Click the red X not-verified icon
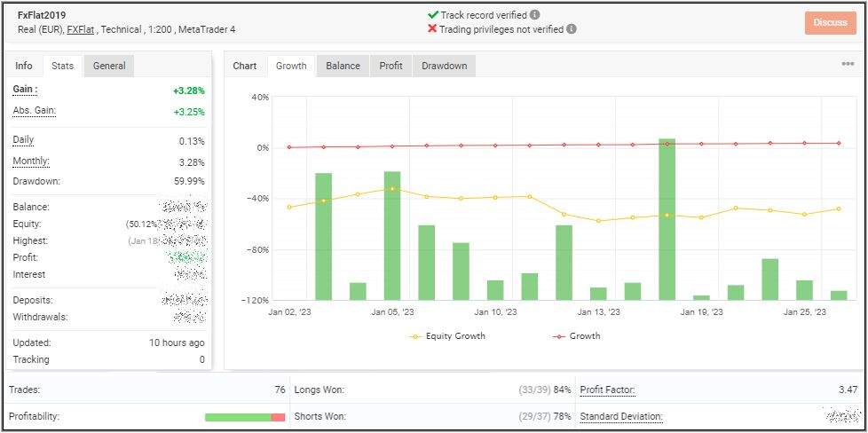 tap(432, 28)
